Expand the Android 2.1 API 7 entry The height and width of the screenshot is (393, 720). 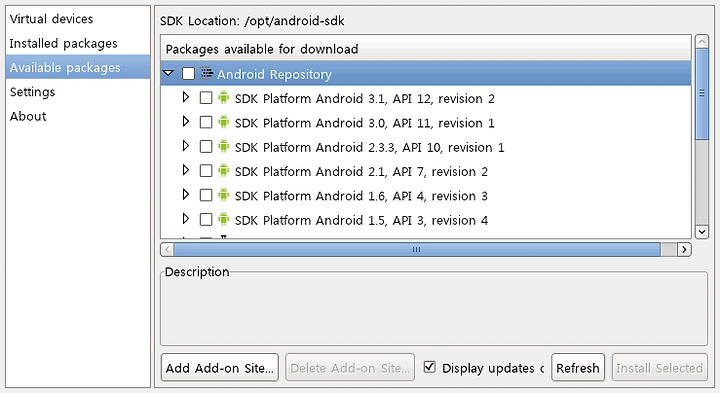(x=186, y=170)
